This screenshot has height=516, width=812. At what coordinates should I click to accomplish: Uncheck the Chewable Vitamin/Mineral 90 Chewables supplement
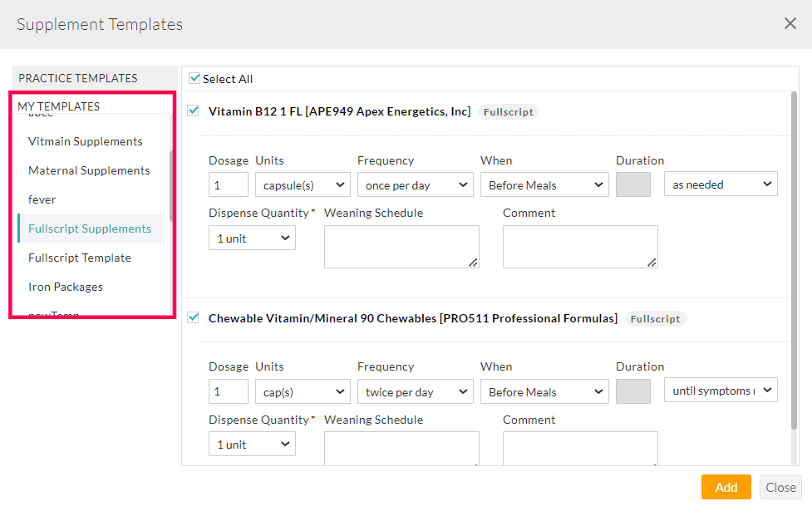click(193, 317)
